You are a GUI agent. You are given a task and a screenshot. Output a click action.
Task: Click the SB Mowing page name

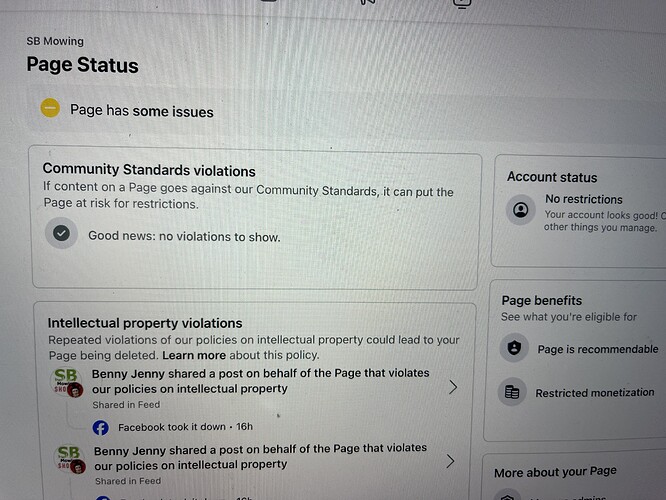coord(55,41)
